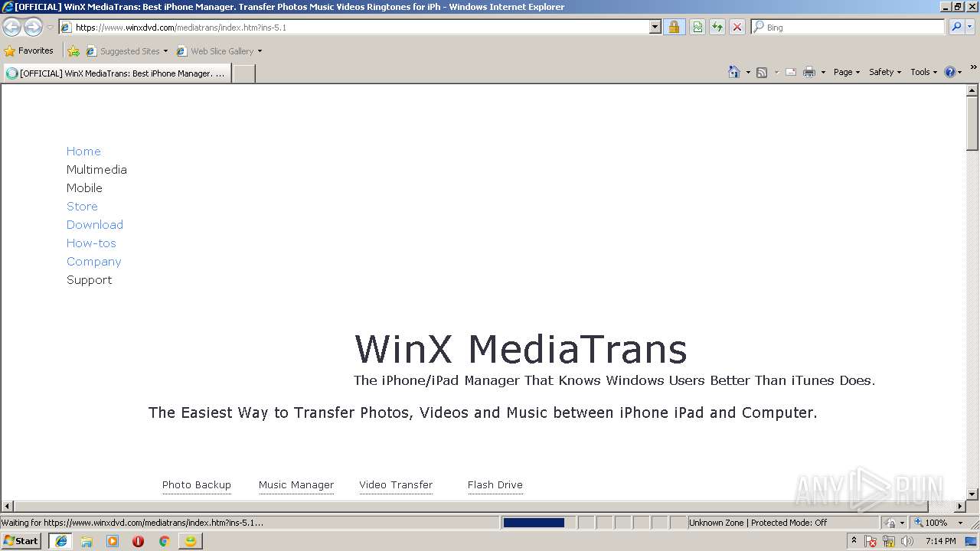Click the browser Forward arrow button

pos(33,28)
